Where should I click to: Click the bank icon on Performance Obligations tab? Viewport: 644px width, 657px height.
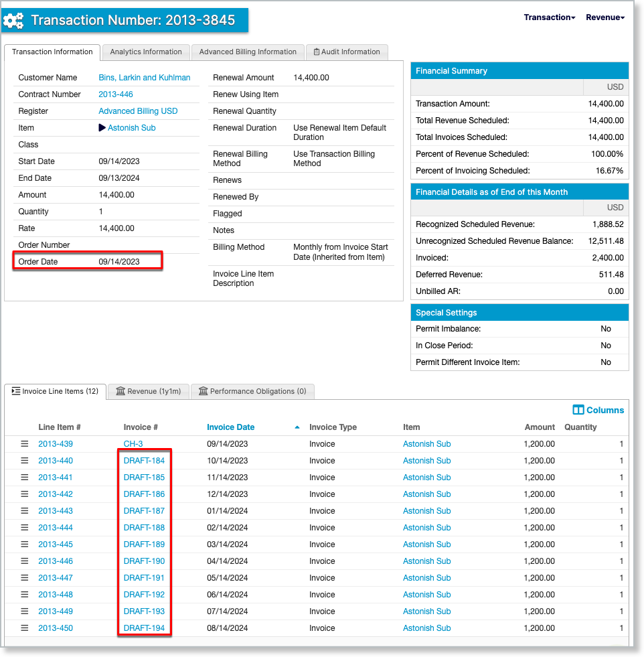click(x=203, y=391)
